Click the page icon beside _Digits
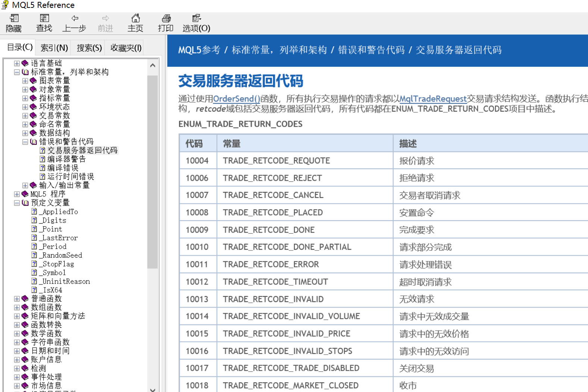588x392 pixels. pos(34,220)
